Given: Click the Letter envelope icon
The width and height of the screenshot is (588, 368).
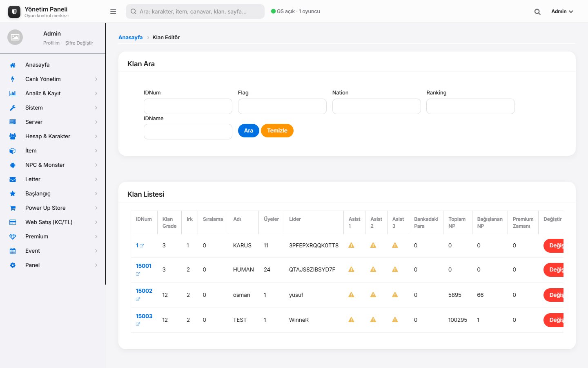Looking at the screenshot, I should (x=13, y=180).
